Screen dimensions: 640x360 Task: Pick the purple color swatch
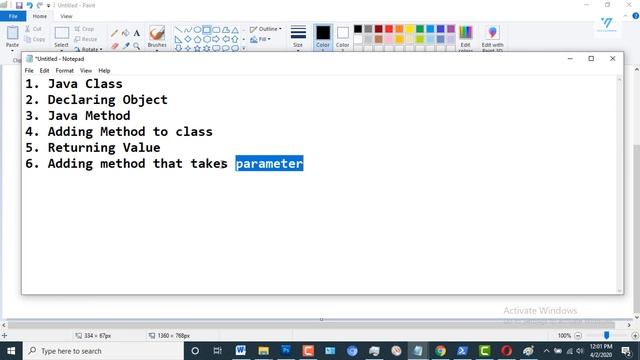click(451, 29)
